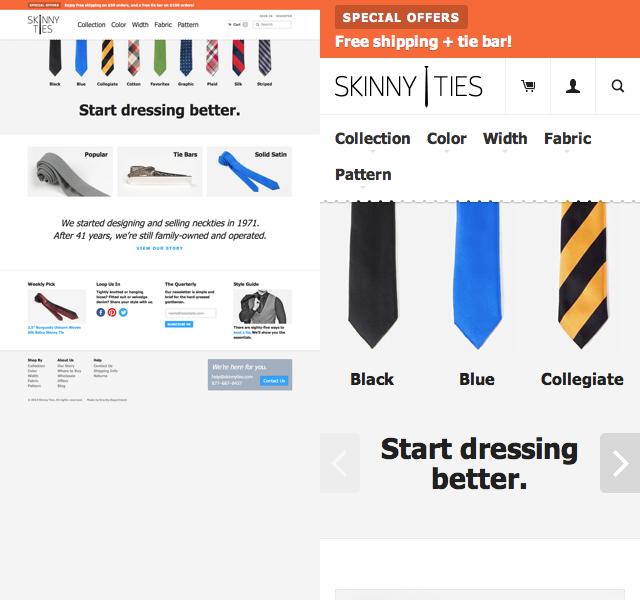Click the Special Offers badge in orange banner
The height and width of the screenshot is (600, 640).
pos(401,18)
